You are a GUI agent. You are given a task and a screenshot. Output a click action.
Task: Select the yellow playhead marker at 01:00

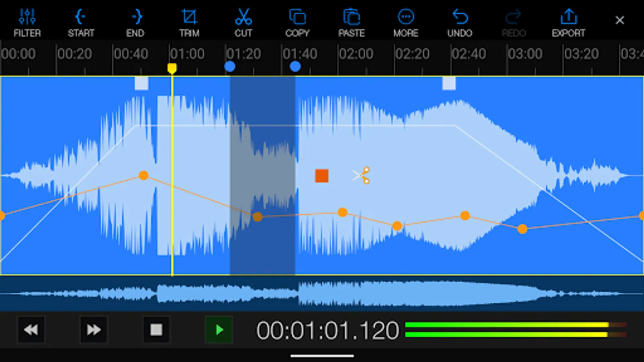coord(172,68)
